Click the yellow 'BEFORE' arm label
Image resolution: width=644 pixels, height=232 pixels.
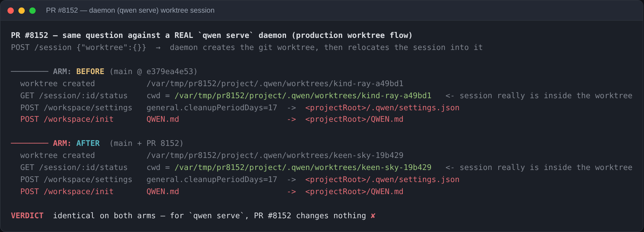[x=90, y=71]
